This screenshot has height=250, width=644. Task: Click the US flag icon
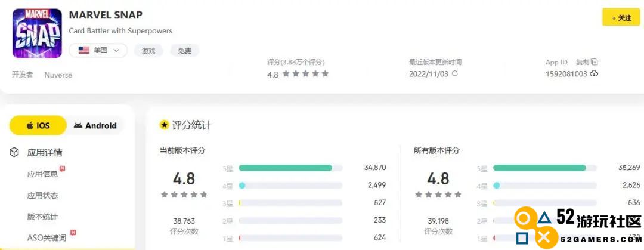coord(84,50)
